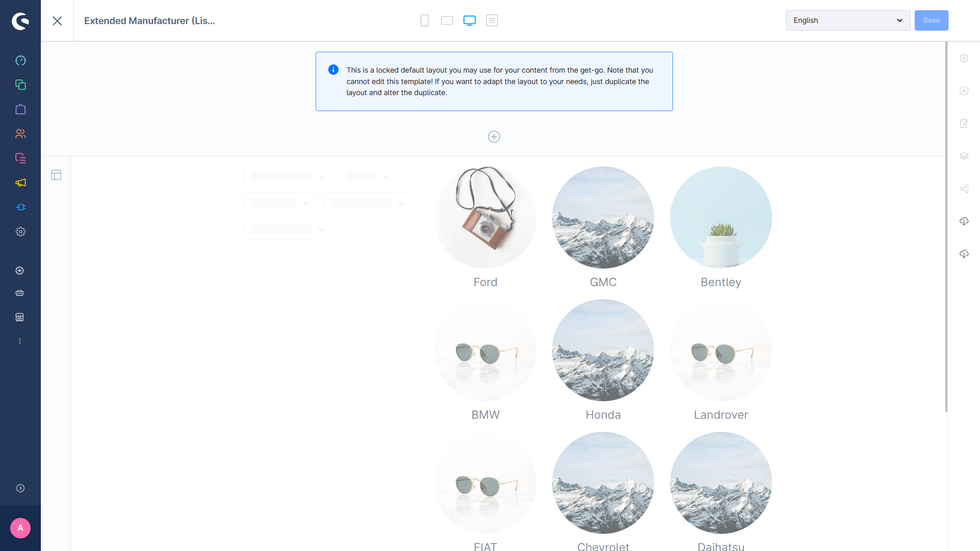Open the Customers sidebar icon
The image size is (980, 551).
[x=20, y=134]
